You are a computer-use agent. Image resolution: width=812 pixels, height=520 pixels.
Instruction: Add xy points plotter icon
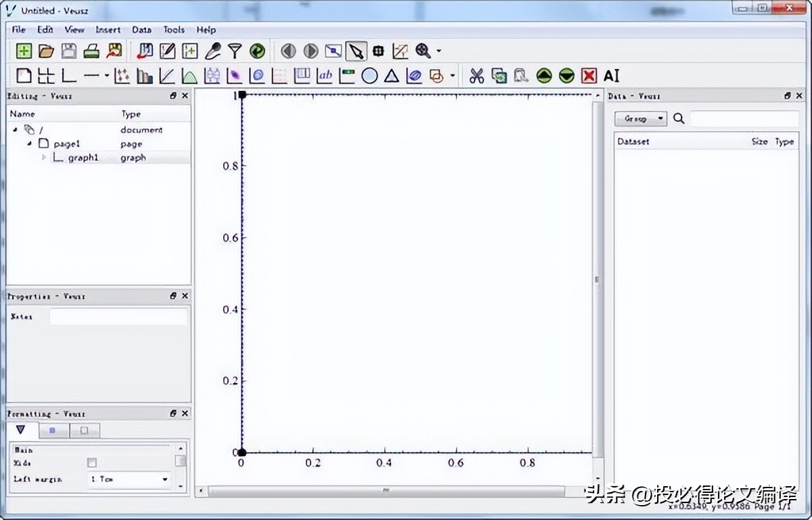[x=122, y=76]
